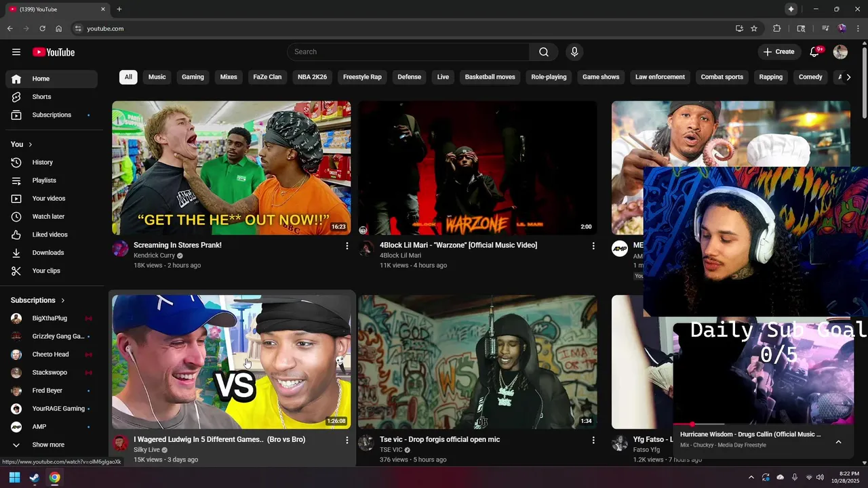The width and height of the screenshot is (868, 488).
Task: Start voice search with microphone icon
Action: click(x=574, y=52)
